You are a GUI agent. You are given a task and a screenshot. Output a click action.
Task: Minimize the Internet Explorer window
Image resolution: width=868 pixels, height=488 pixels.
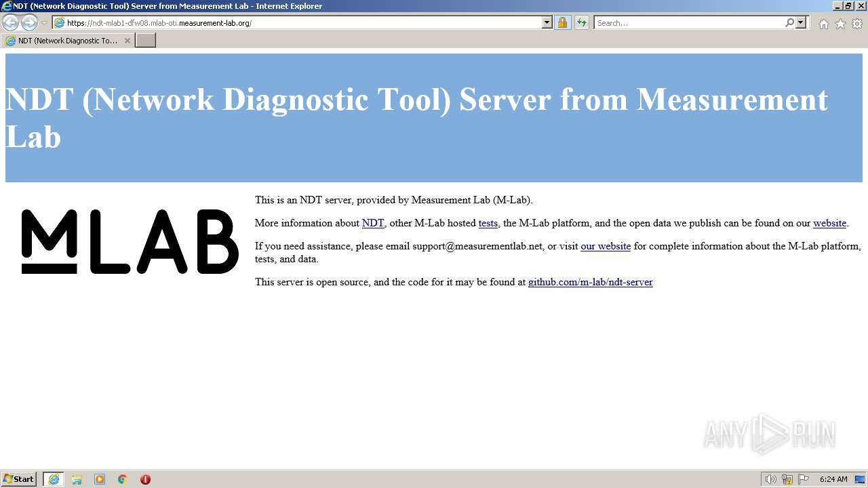point(838,5)
